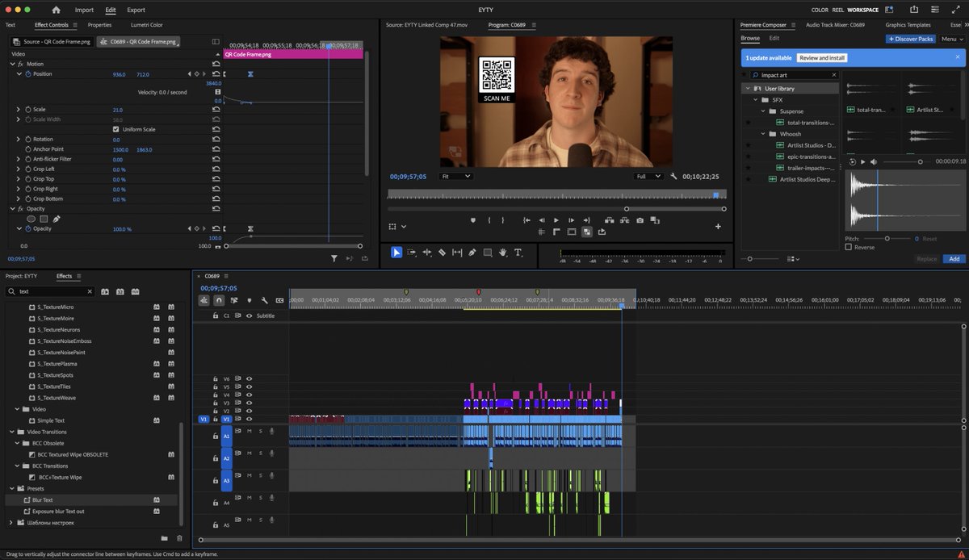Image resolution: width=969 pixels, height=560 pixels.
Task: Click Review and install button
Action: pos(821,58)
